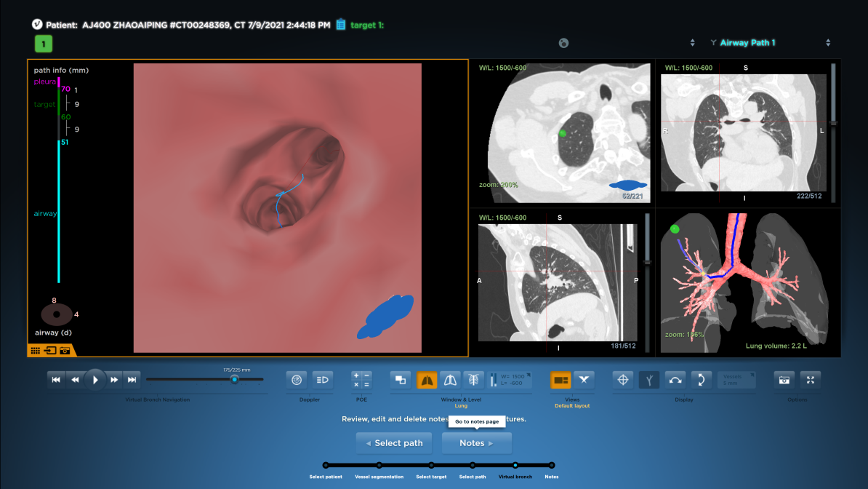Go to the Select target step
868x489 pixels.
coord(431,465)
